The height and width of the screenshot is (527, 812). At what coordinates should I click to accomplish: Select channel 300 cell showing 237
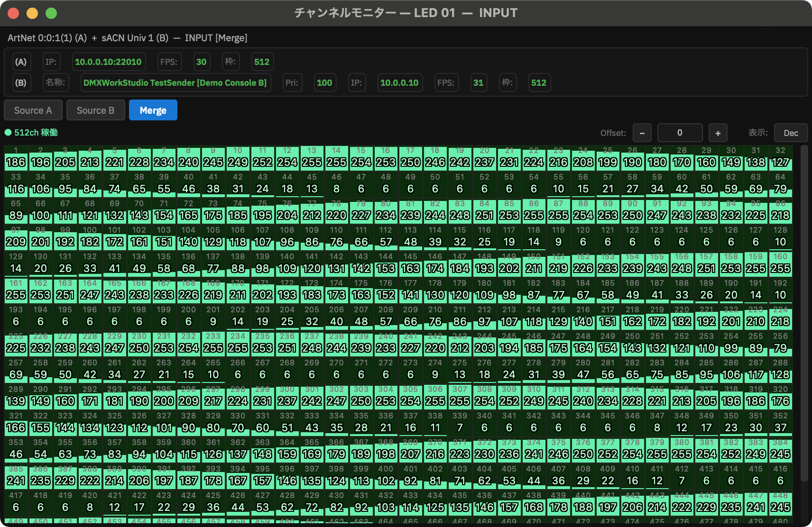287,397
